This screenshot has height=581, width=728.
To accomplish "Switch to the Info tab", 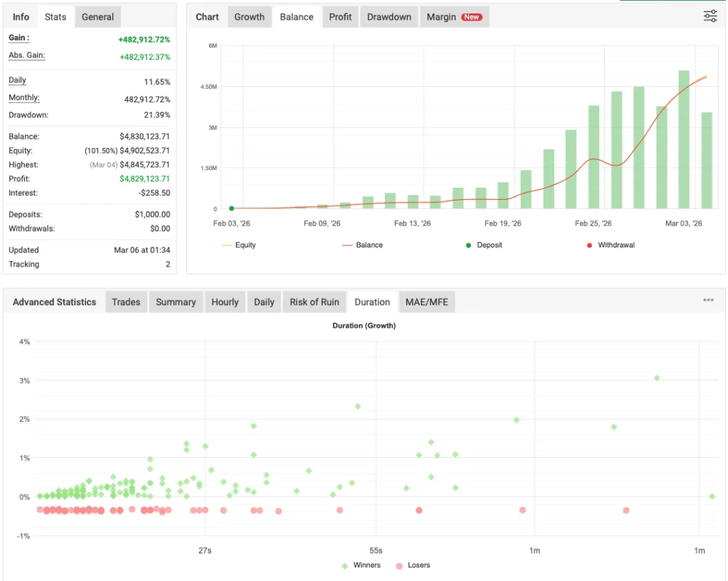I will point(20,16).
